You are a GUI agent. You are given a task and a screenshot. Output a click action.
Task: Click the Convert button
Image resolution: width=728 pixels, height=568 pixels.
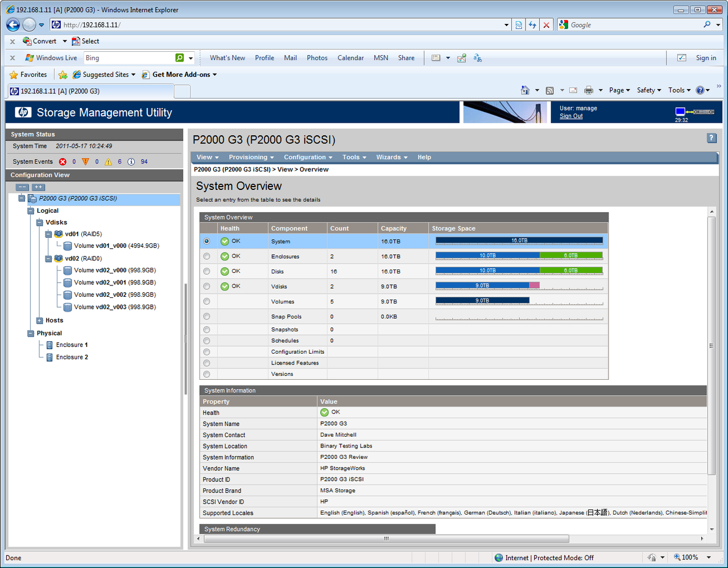point(40,41)
